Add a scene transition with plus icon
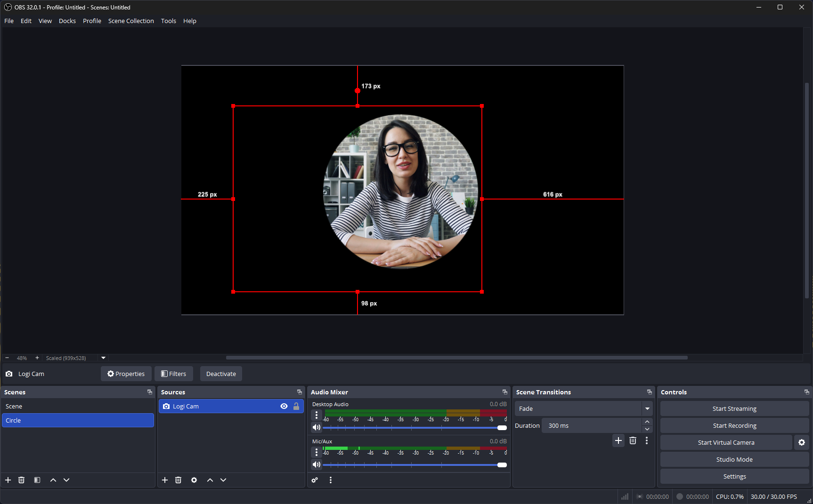The image size is (813, 504). (x=618, y=440)
